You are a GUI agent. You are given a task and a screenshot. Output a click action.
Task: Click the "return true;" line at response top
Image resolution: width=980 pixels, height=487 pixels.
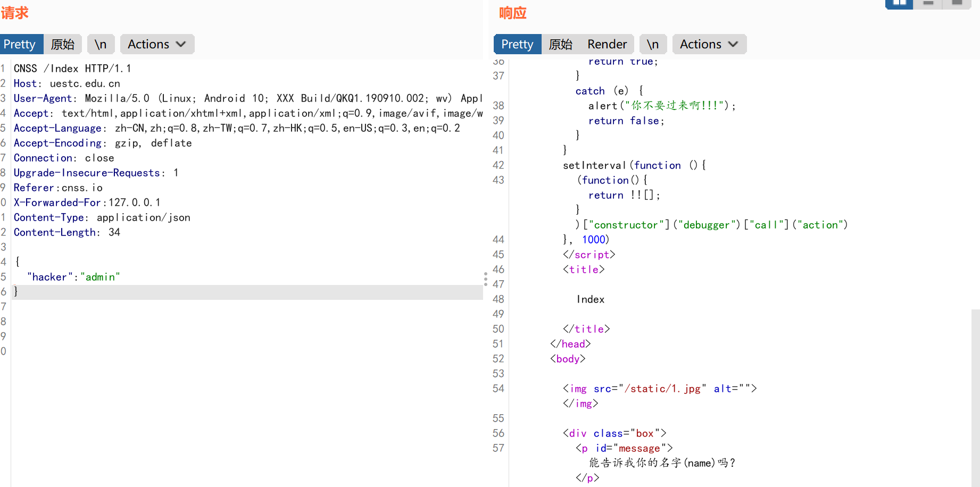(623, 62)
